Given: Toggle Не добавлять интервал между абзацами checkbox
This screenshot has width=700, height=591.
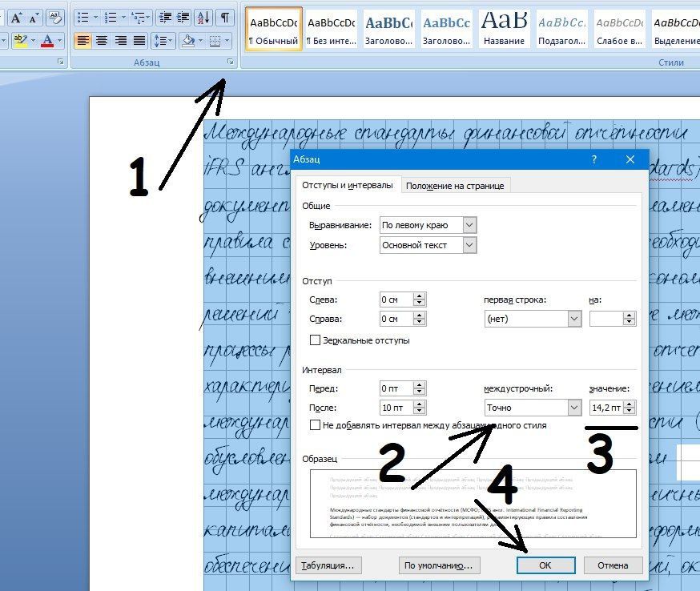Looking at the screenshot, I should pos(315,425).
